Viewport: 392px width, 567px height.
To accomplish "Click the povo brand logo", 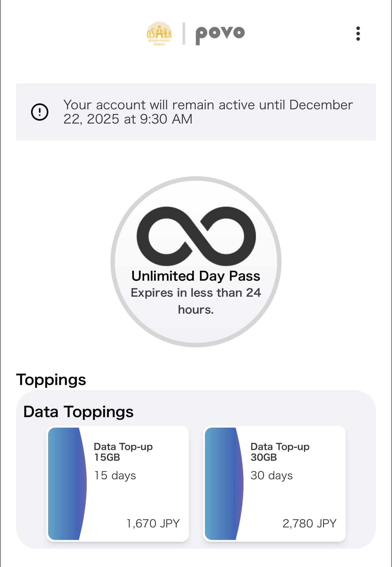I will coord(220,34).
